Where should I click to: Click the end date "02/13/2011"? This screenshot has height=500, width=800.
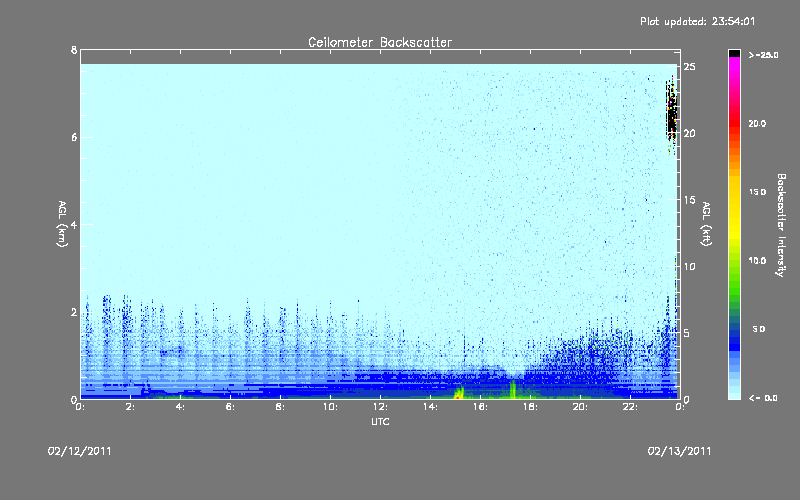click(679, 451)
